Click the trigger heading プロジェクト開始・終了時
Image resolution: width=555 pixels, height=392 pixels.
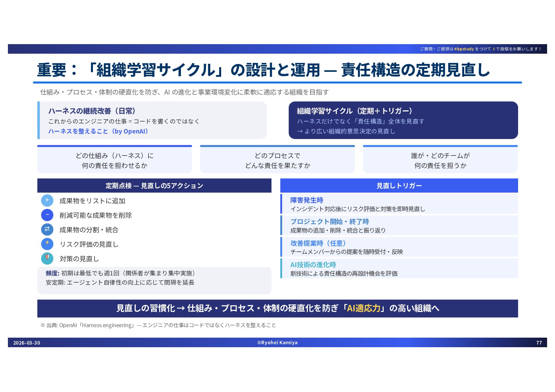click(330, 222)
